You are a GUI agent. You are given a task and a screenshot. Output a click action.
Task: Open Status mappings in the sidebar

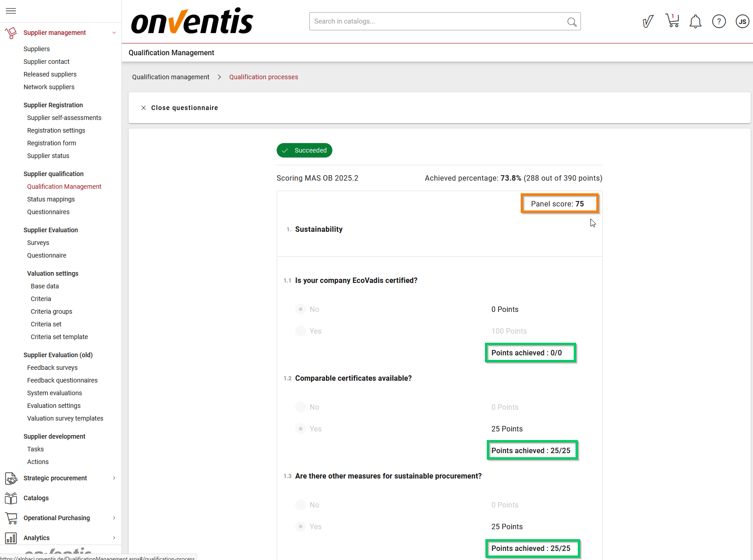click(51, 199)
